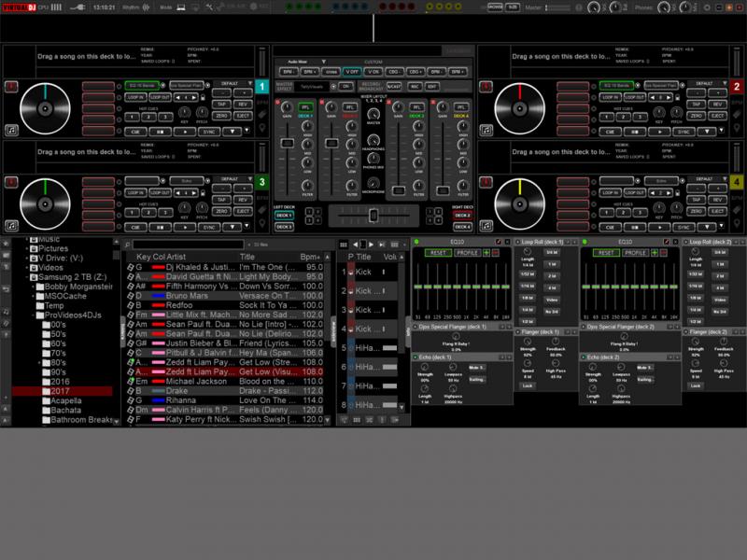747x560 pixels.
Task: Click LOOP IN button on deck 3
Action: tap(135, 193)
